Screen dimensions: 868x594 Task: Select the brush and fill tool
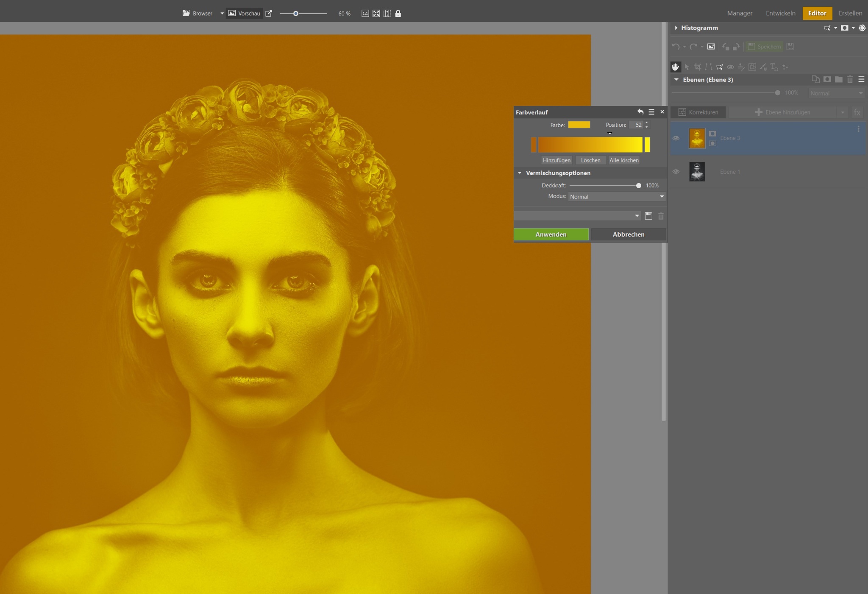tap(763, 67)
